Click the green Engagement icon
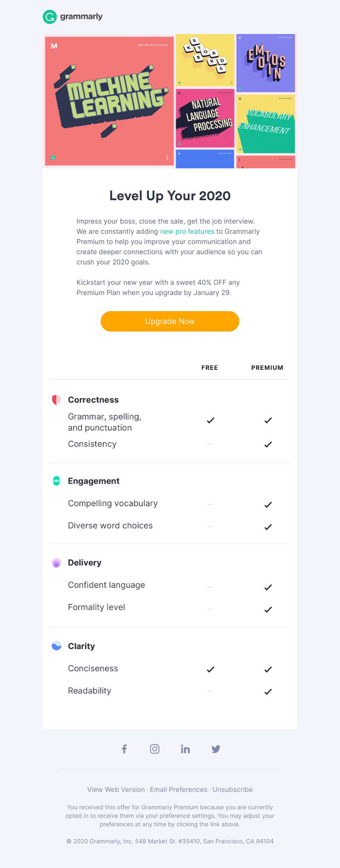The image size is (340, 868). pos(57,481)
